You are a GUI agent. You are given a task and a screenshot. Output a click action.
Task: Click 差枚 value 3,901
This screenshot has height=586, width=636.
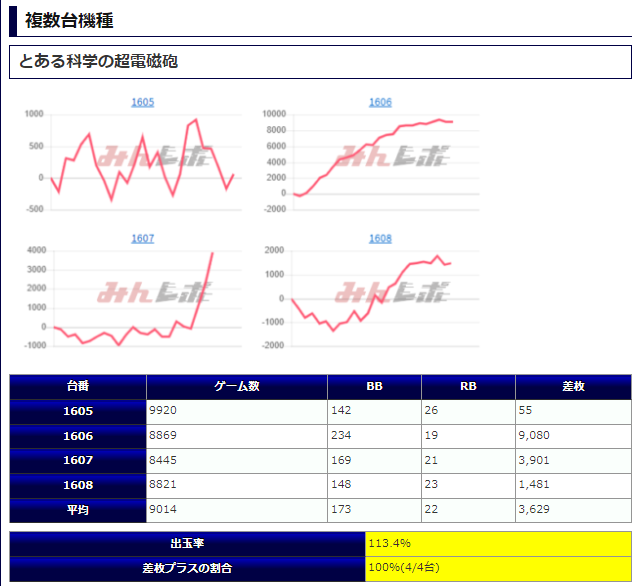(x=573, y=461)
